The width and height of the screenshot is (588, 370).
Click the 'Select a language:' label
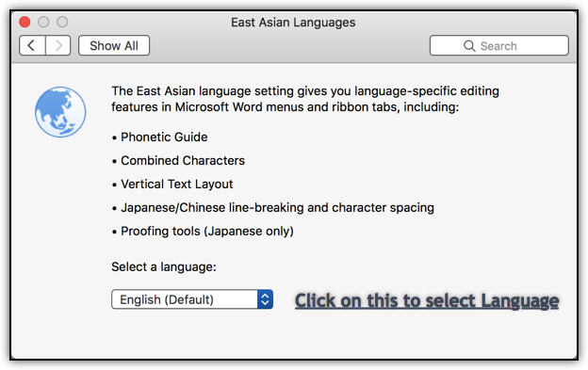point(164,267)
